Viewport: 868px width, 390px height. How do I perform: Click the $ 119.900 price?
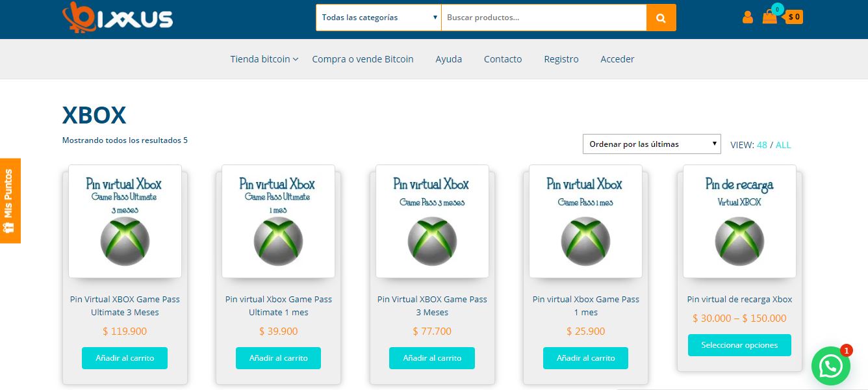coord(125,331)
